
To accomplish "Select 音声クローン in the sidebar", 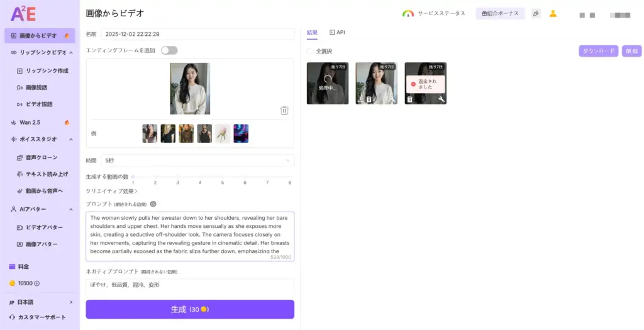I will (x=41, y=157).
